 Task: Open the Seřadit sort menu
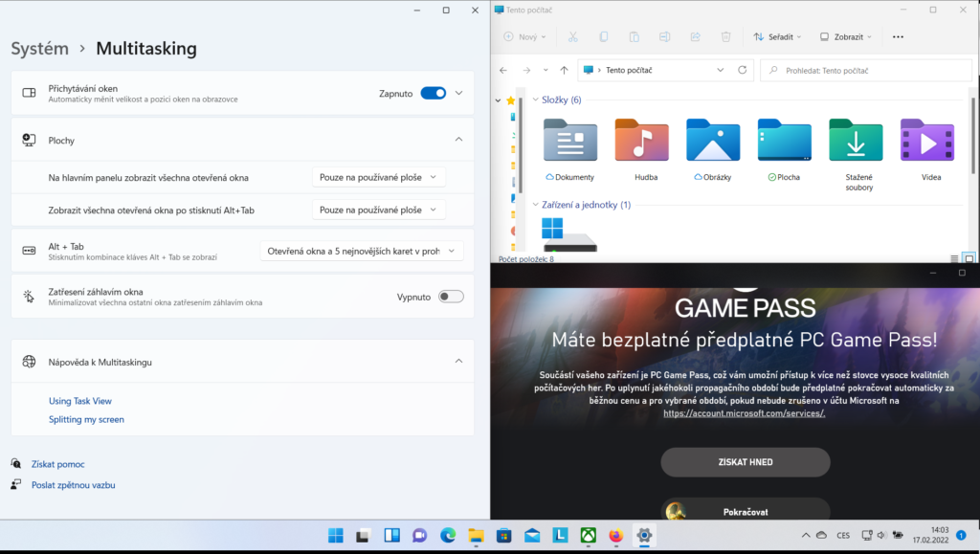777,37
